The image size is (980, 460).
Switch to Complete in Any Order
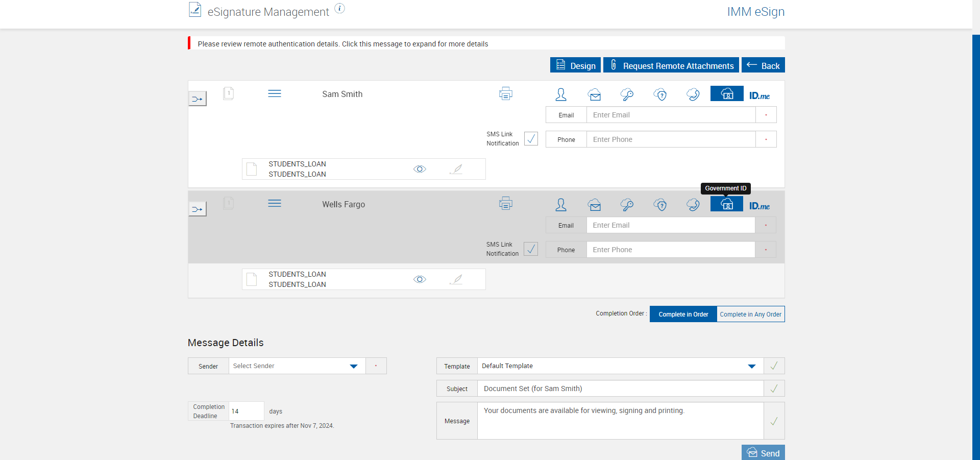(750, 314)
